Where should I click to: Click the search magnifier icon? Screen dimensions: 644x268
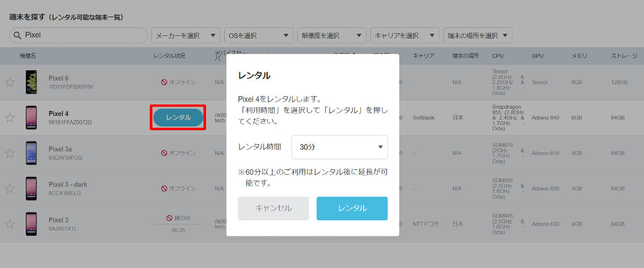pos(17,35)
